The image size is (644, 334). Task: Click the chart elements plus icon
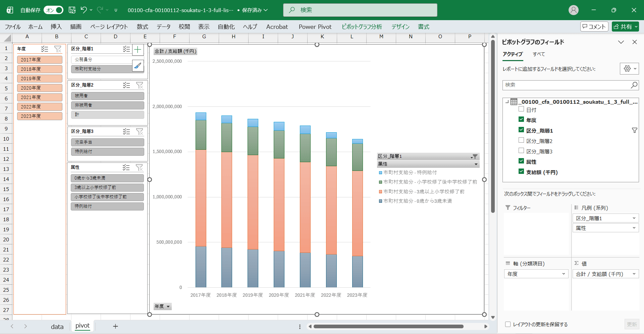pyautogui.click(x=138, y=50)
